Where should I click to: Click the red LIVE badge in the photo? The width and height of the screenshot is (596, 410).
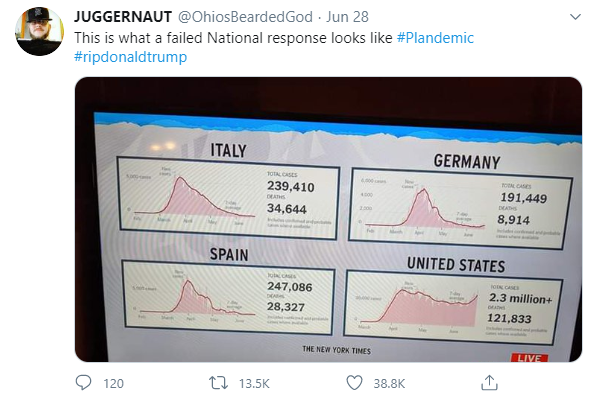[x=529, y=358]
